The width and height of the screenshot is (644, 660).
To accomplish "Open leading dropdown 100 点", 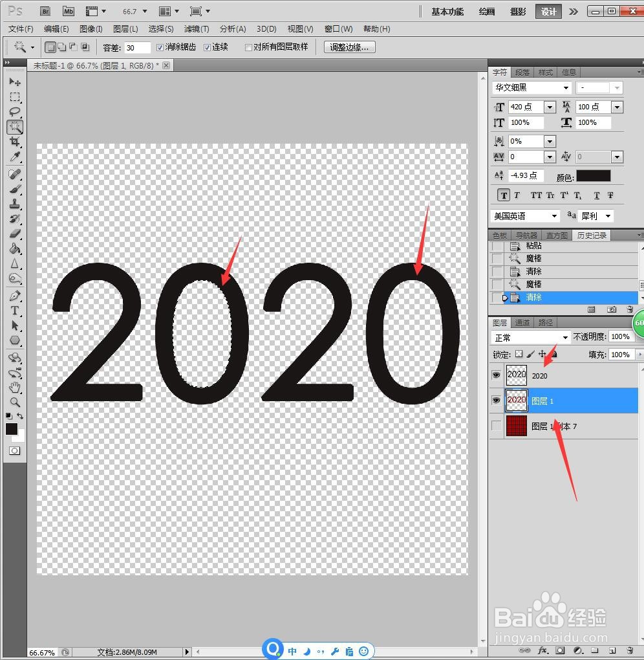I will click(x=617, y=107).
